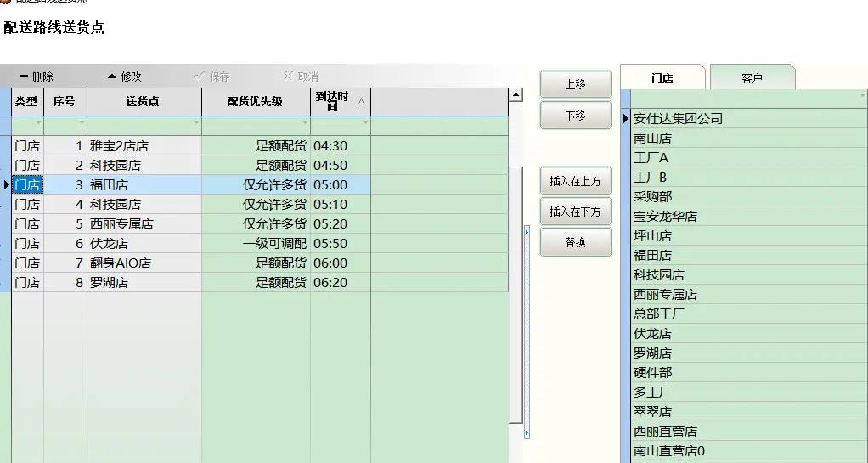Image resolution: width=868 pixels, height=463 pixels.
Task: Click the 05:00 arrival time cell
Action: point(341,185)
